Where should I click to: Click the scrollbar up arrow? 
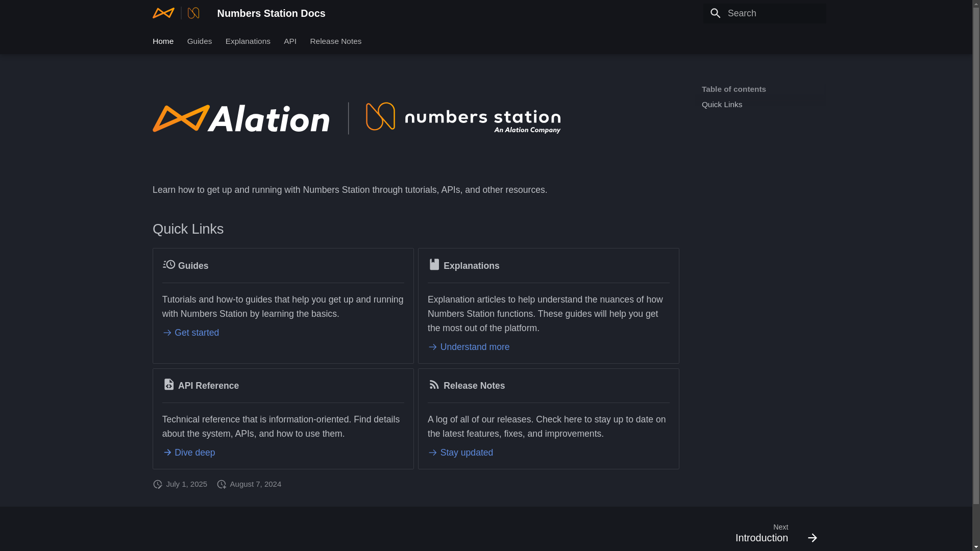(976, 4)
